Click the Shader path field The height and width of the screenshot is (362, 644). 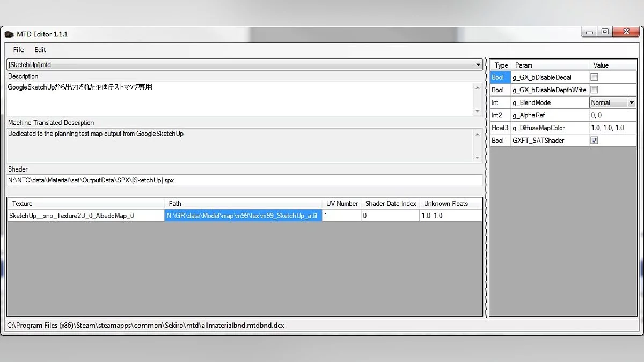244,180
